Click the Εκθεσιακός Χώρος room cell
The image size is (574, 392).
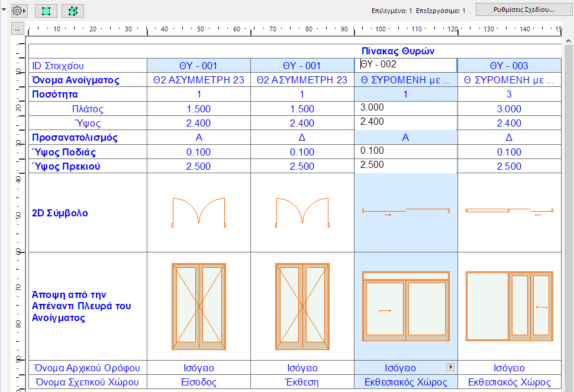point(405,381)
